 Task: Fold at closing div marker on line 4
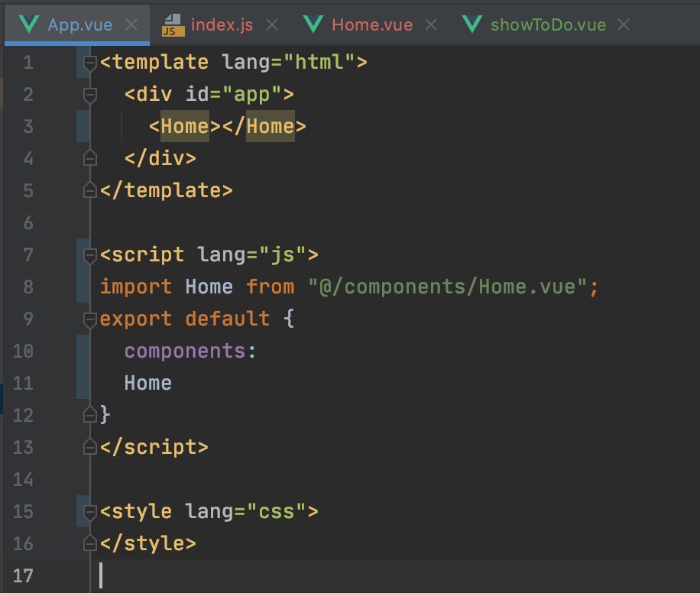point(90,158)
